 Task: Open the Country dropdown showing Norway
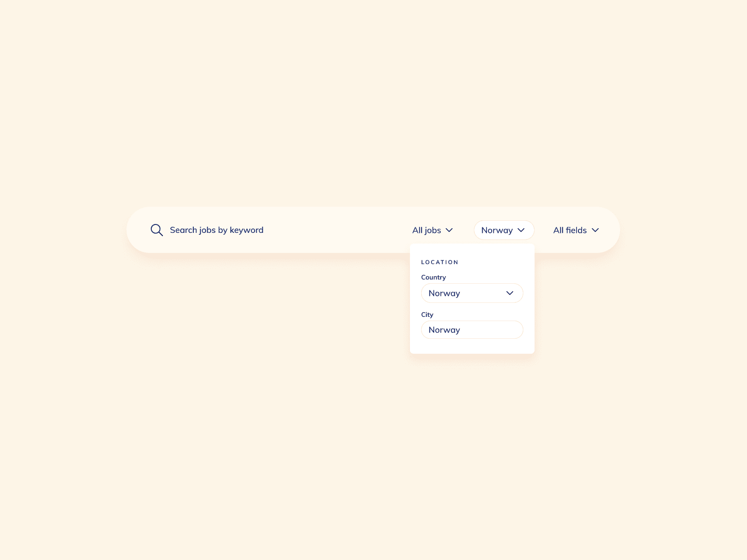[x=472, y=293]
